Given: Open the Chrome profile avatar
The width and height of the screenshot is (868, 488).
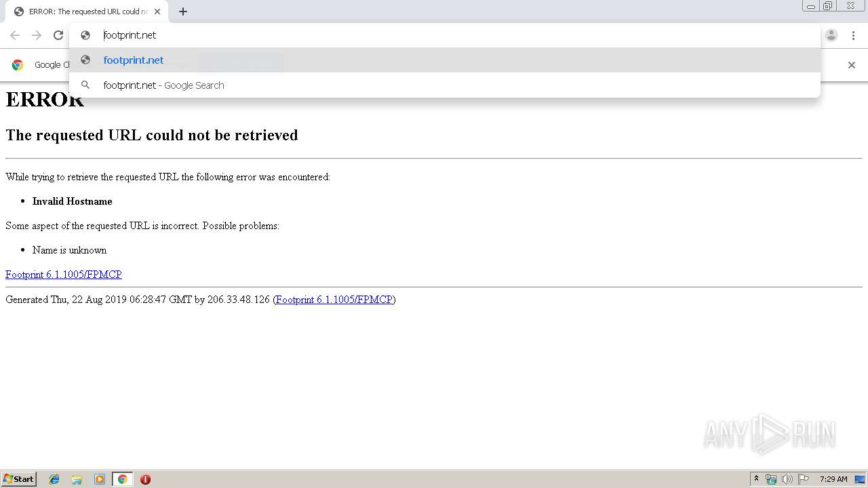Looking at the screenshot, I should [x=831, y=35].
